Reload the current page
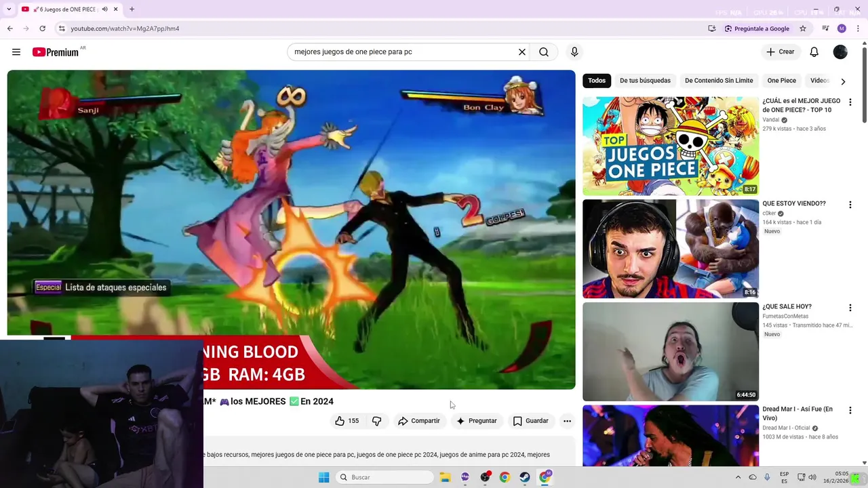This screenshot has width=868, height=488. 42,28
